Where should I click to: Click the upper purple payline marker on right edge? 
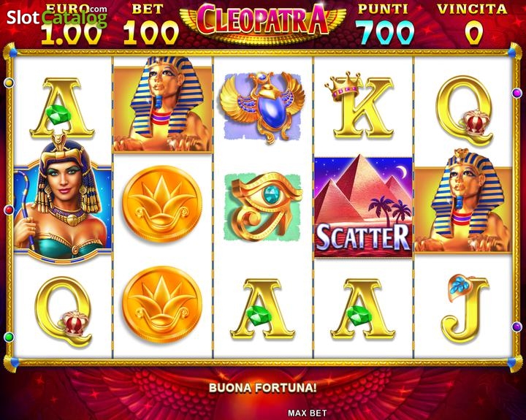tap(517, 93)
